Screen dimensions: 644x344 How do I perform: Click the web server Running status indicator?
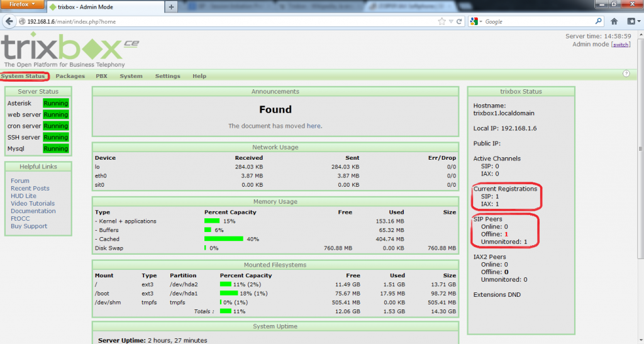56,114
